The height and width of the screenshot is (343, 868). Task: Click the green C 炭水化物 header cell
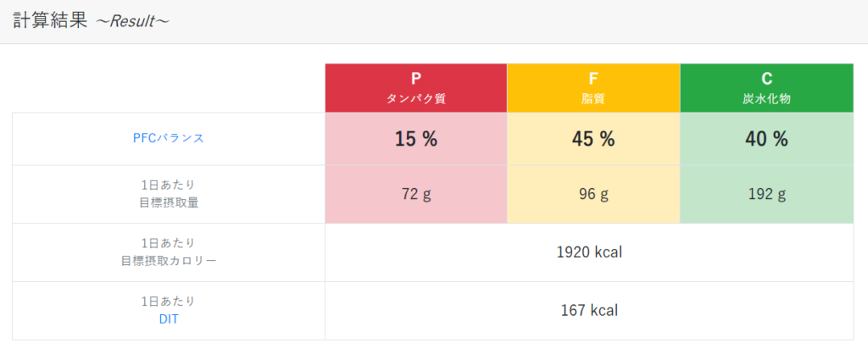766,88
